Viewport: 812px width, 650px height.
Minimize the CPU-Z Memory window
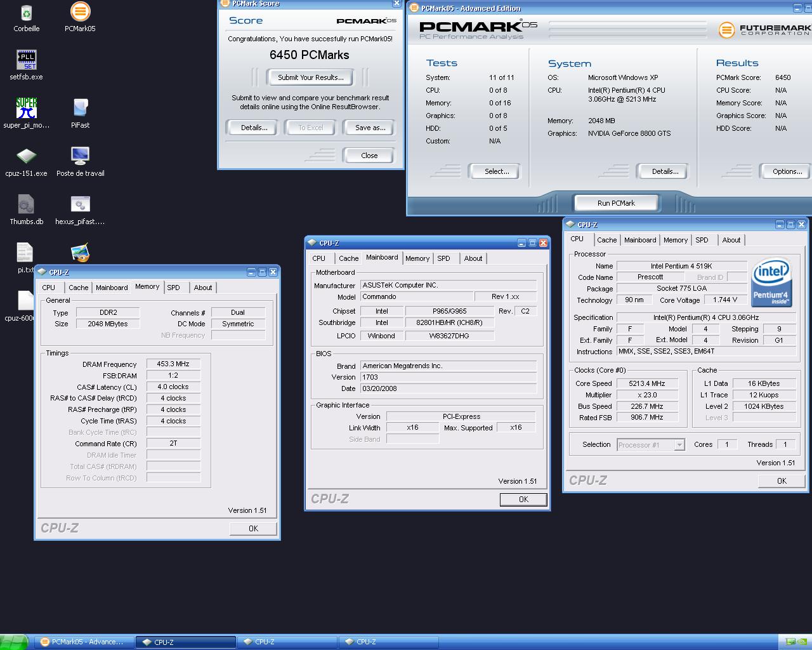tap(251, 272)
